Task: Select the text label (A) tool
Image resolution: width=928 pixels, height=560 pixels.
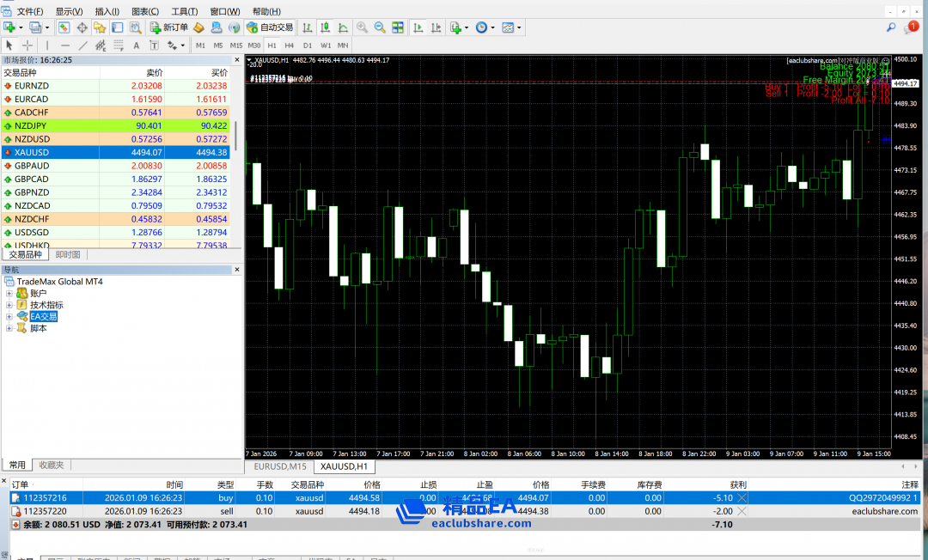Action: (x=136, y=45)
